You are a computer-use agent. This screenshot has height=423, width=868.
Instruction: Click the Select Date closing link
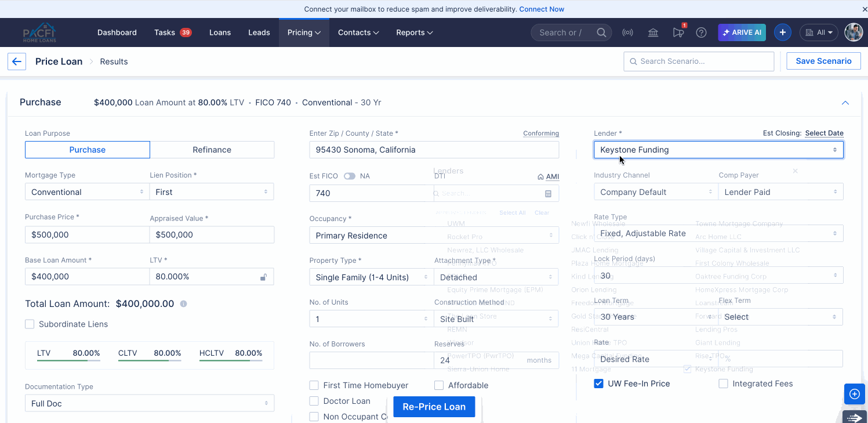pos(824,133)
